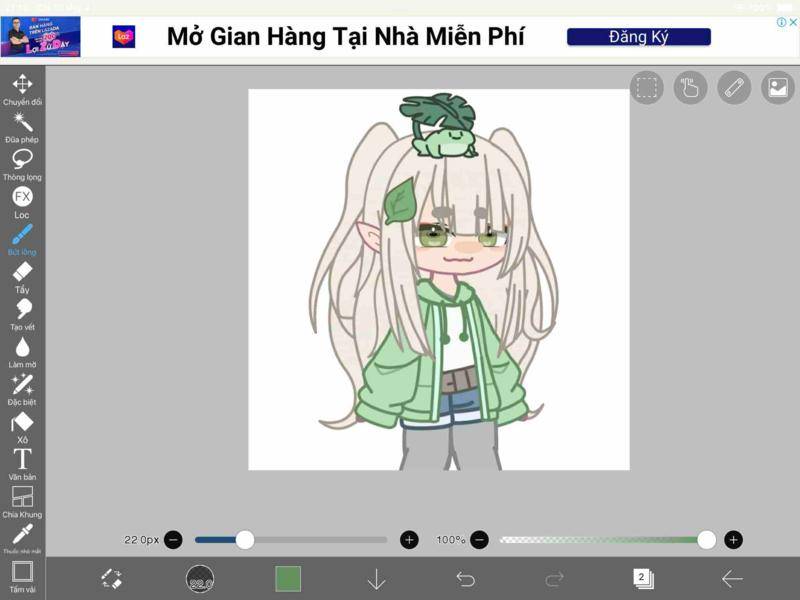Increase brush size with plus button
The width and height of the screenshot is (800, 600).
(409, 540)
